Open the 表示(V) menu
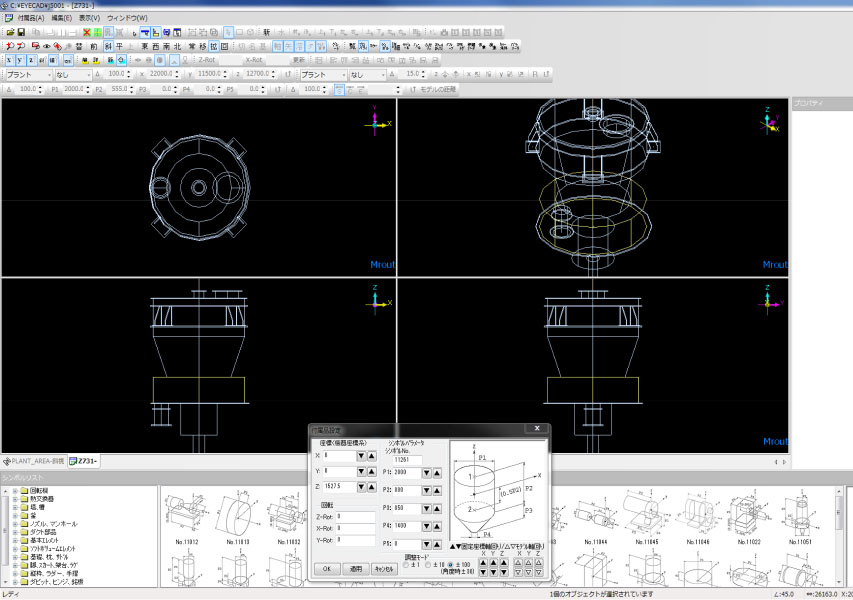 click(x=90, y=18)
